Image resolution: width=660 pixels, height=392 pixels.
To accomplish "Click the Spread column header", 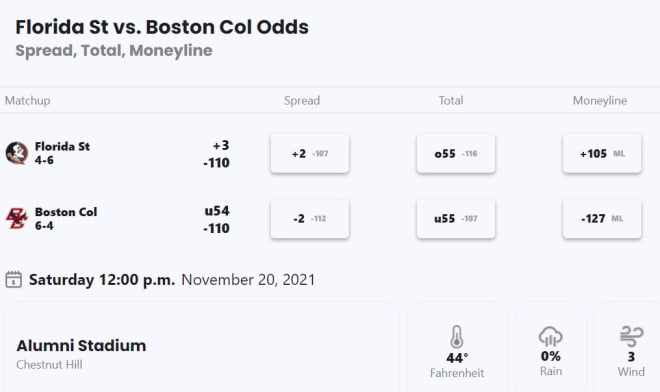I will pos(302,101).
